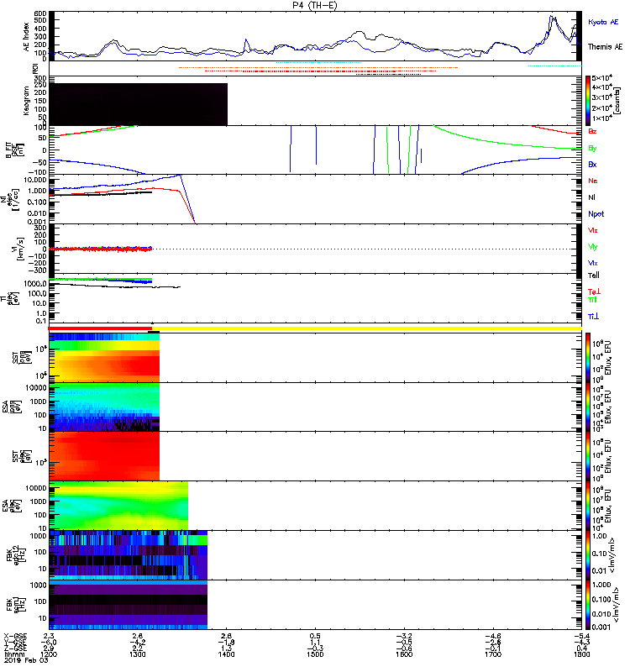Click the Keogram counts colorbar
Viewport: 630px width, 672px height.
point(588,101)
